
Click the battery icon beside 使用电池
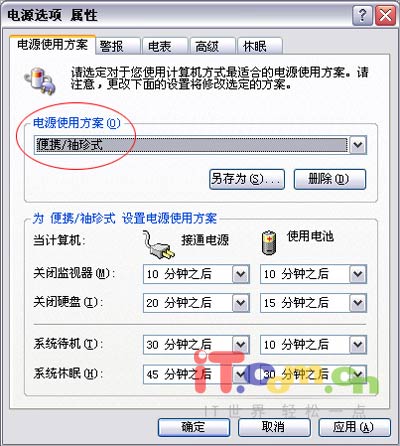(x=269, y=243)
